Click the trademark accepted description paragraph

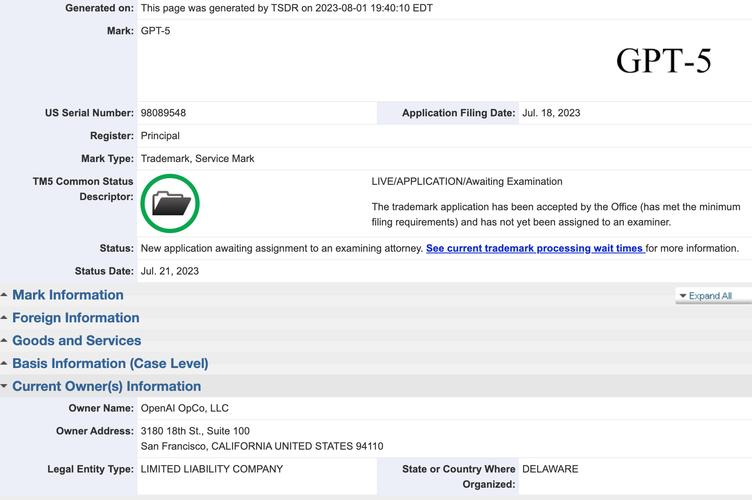pos(556,214)
